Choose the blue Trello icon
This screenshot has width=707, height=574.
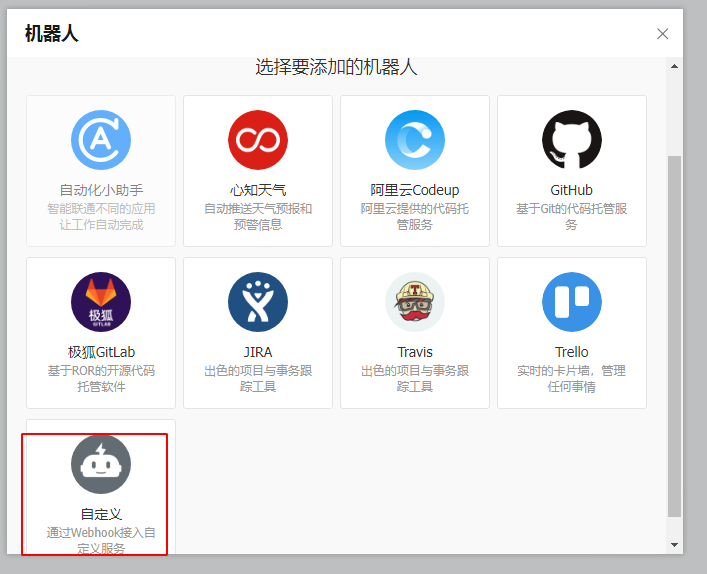coord(572,302)
